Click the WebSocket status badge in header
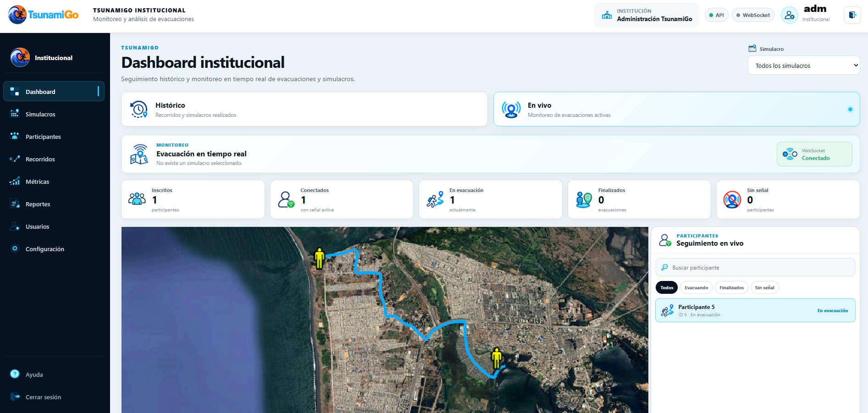This screenshot has height=413, width=868. [x=753, y=15]
